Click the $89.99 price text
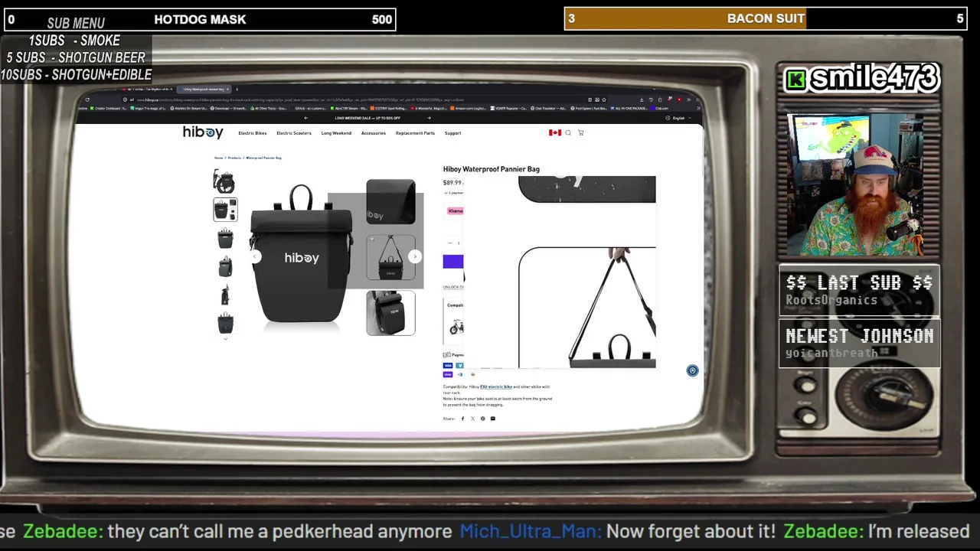The height and width of the screenshot is (551, 980). click(452, 183)
